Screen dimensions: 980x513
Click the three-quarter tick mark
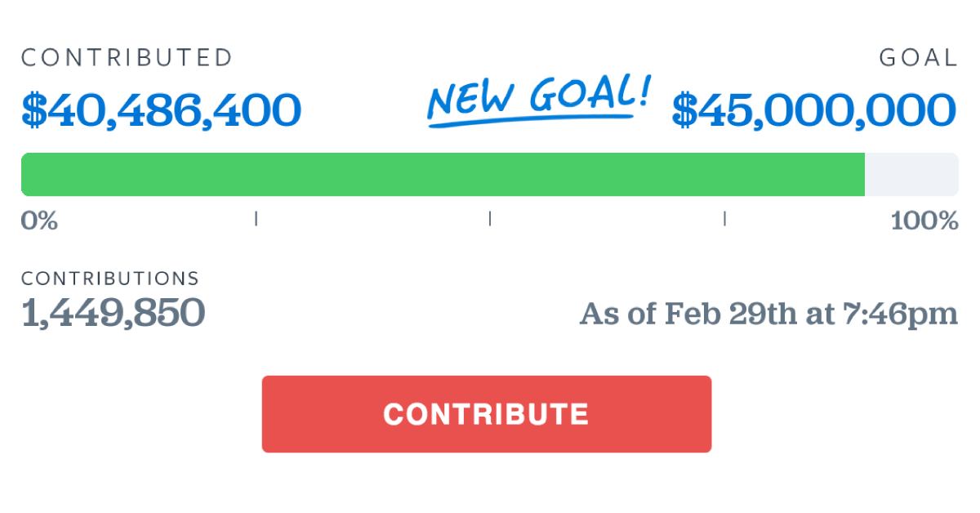[724, 218]
